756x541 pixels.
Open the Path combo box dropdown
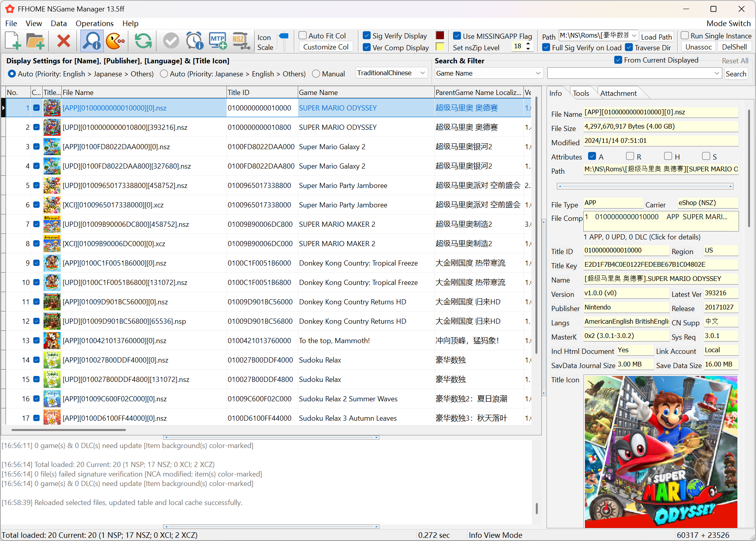(634, 36)
